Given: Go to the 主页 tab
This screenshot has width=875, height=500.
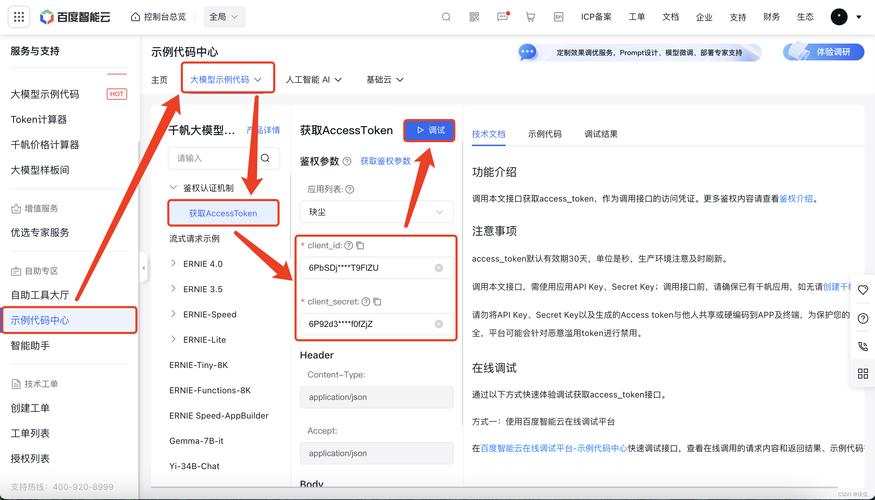Looking at the screenshot, I should [x=160, y=79].
